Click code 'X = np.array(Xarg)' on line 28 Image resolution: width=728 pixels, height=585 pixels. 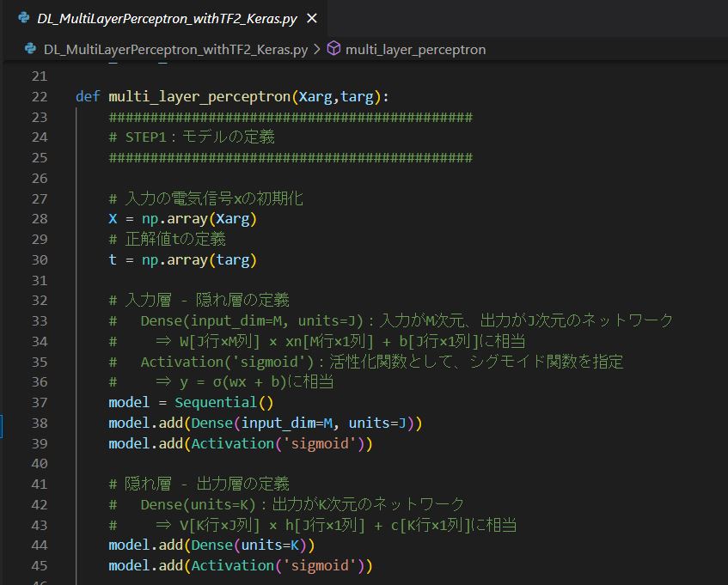click(182, 218)
